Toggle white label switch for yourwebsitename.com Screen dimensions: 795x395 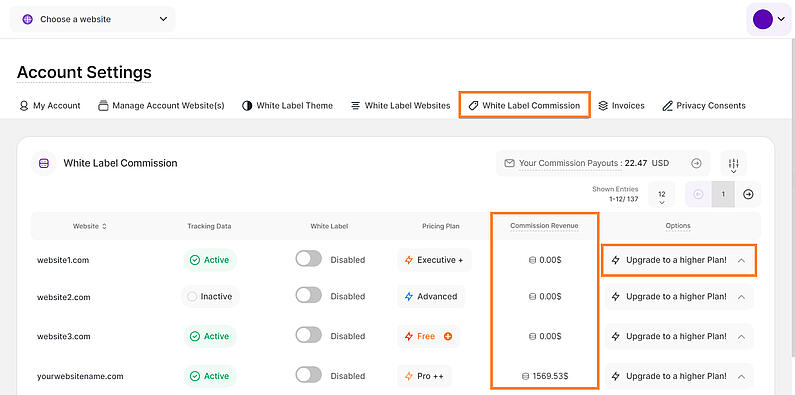point(308,375)
